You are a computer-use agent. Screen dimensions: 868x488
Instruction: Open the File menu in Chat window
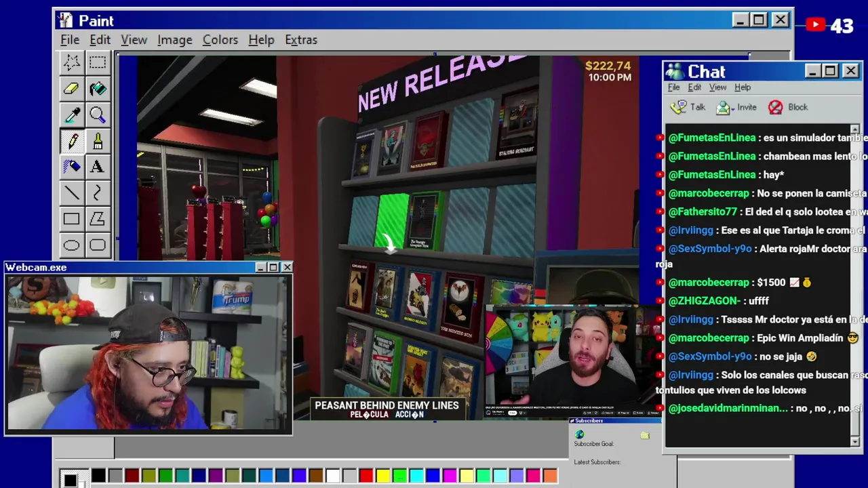[673, 87]
